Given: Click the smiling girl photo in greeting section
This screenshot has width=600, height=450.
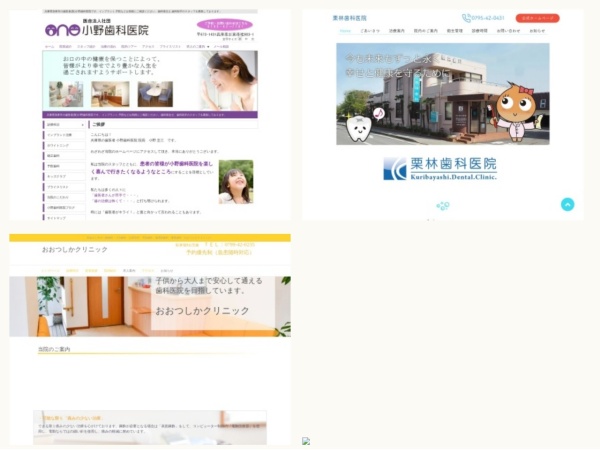Looking at the screenshot, I should coord(236,182).
